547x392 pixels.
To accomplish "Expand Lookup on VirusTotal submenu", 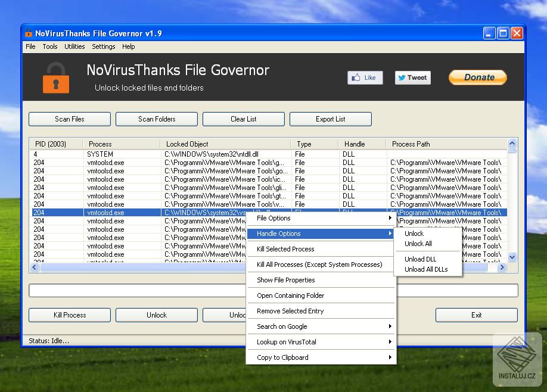I will click(321, 342).
